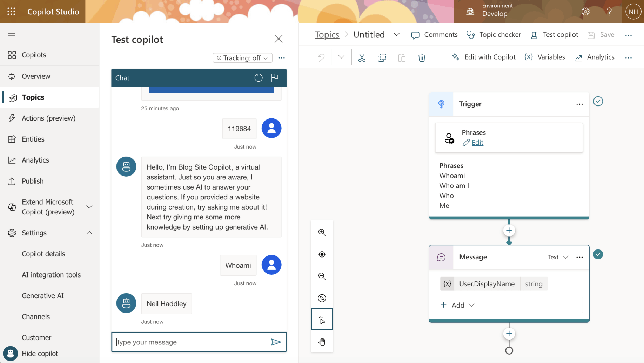Open the Comments pane
644x363 pixels.
coord(434,35)
